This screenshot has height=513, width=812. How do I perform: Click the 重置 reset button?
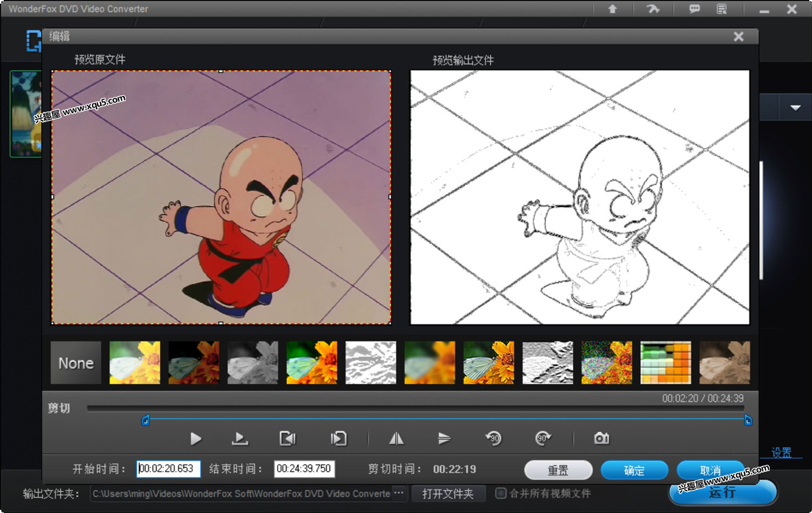pos(558,470)
